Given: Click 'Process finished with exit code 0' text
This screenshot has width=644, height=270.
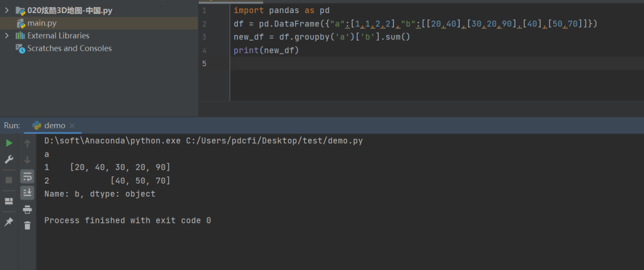Looking at the screenshot, I should [x=128, y=221].
